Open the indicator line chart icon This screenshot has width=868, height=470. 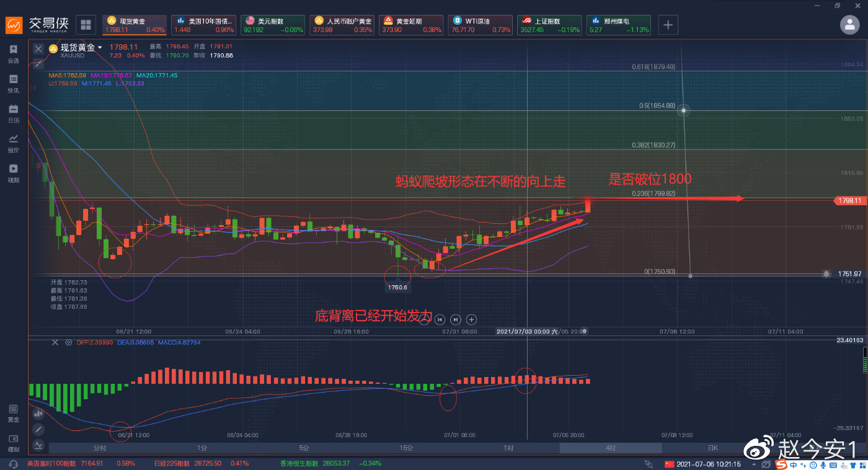38,445
